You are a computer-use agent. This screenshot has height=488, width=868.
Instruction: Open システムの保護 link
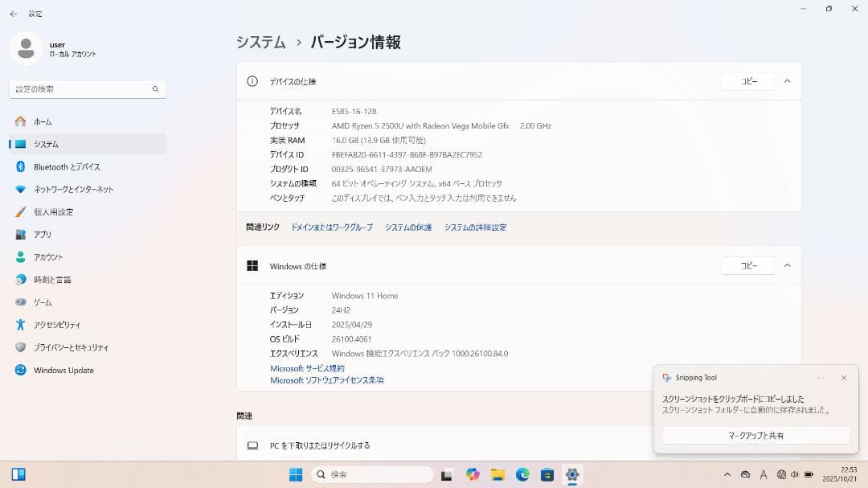click(x=408, y=227)
